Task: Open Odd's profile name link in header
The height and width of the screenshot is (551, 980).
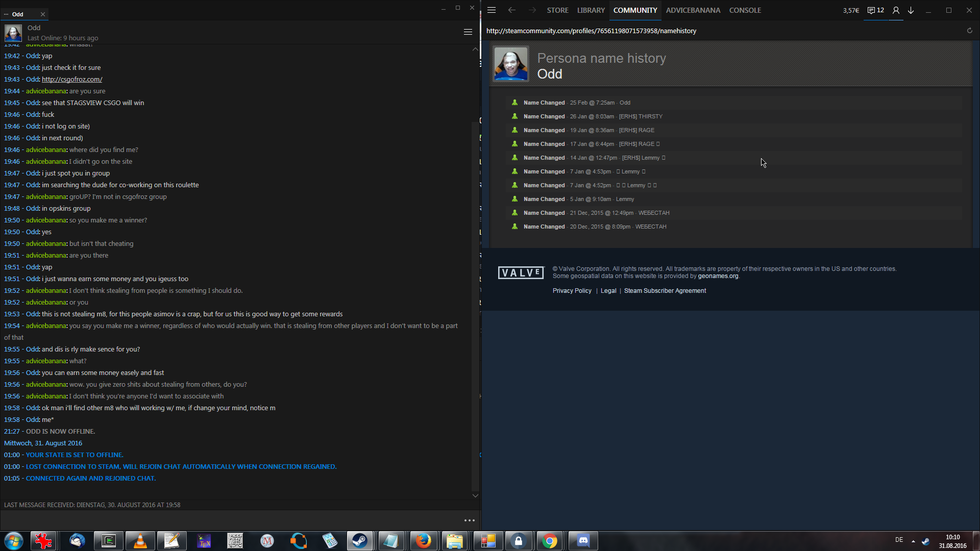Action: point(549,74)
